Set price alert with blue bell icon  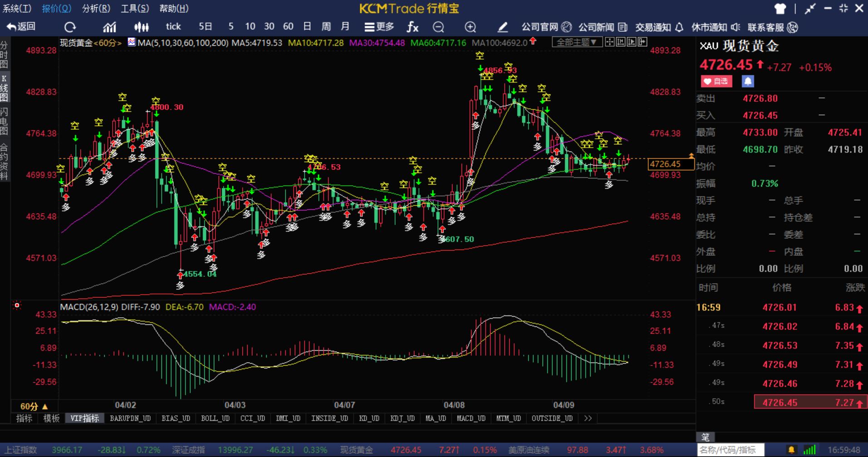point(748,81)
